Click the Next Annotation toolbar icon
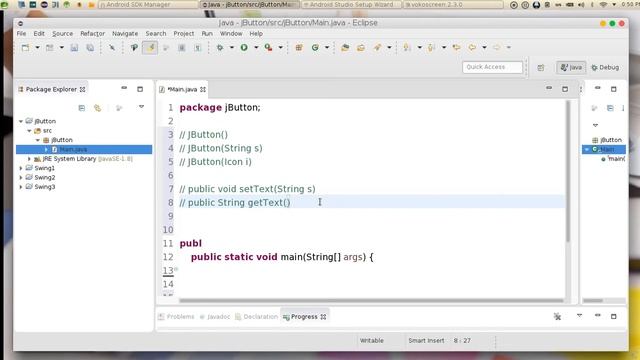640x360 pixels. click(x=407, y=48)
